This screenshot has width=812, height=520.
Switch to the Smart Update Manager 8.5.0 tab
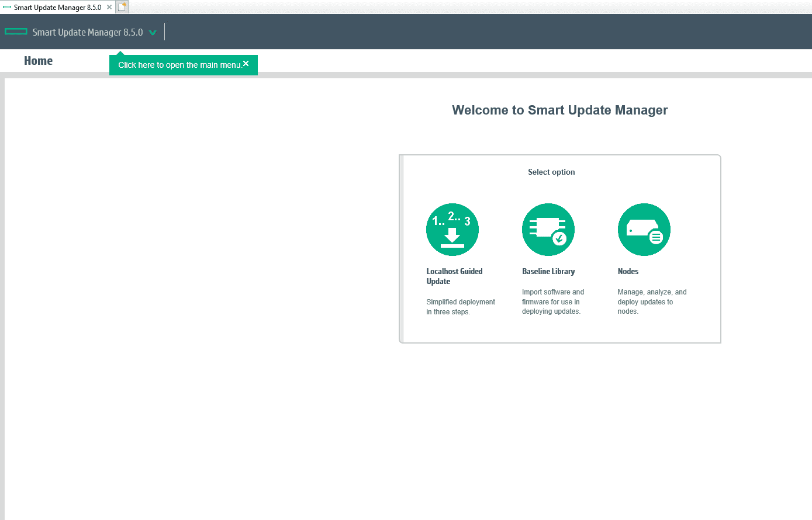[57, 7]
